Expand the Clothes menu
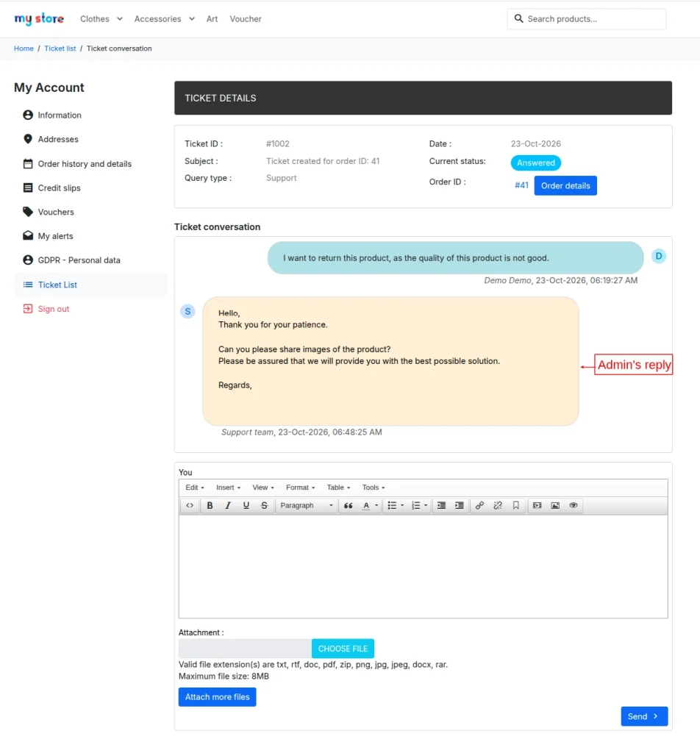Screen dimensions: 700x753 pos(101,18)
